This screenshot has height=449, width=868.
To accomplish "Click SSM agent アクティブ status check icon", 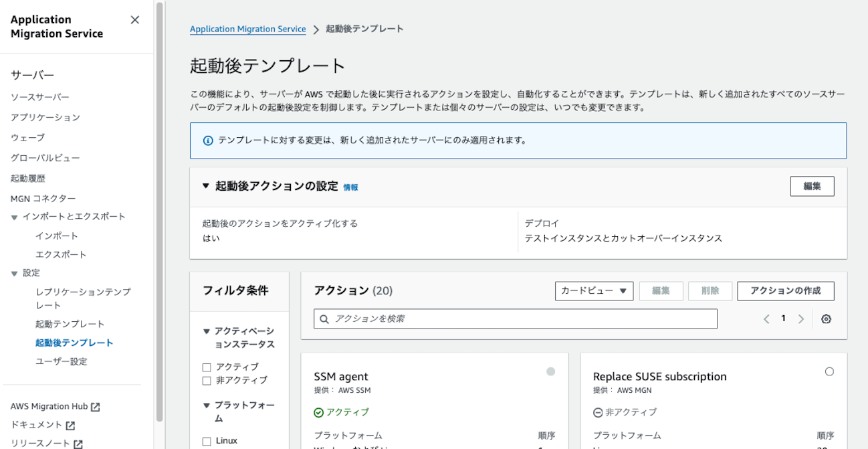I will point(318,412).
